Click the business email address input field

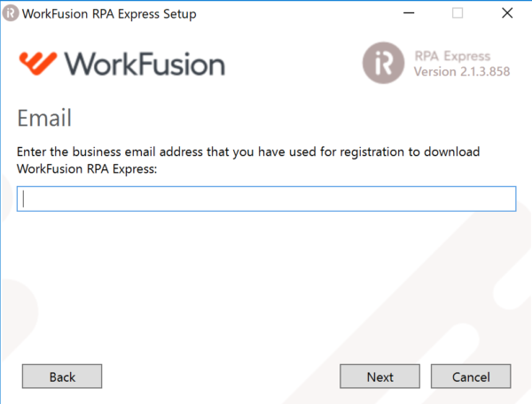266,198
